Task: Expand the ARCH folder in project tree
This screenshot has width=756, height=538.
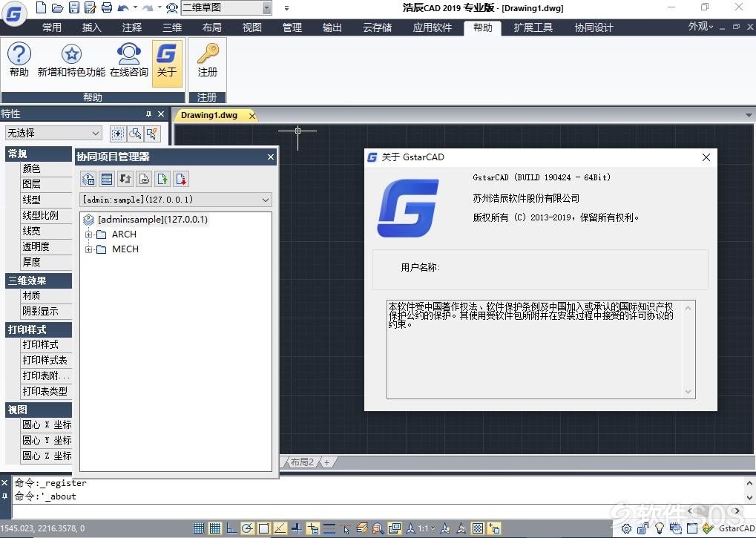Action: coord(88,234)
